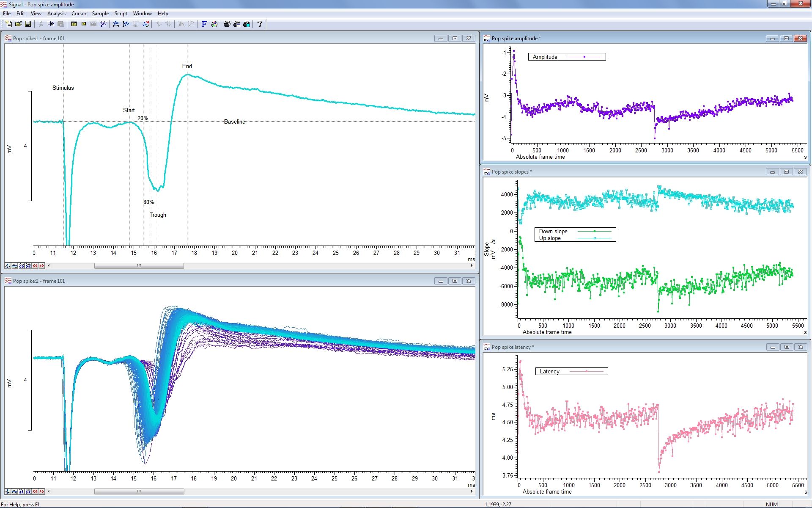
Task: Click the Down slope legend entry
Action: 553,231
